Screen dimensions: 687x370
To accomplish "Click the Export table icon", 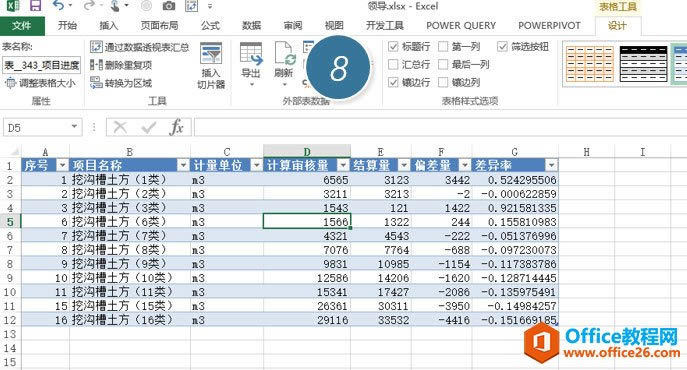I will tap(251, 53).
